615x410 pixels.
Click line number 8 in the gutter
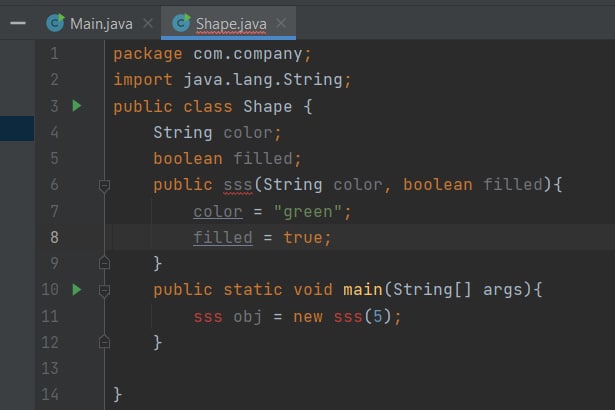[55, 237]
